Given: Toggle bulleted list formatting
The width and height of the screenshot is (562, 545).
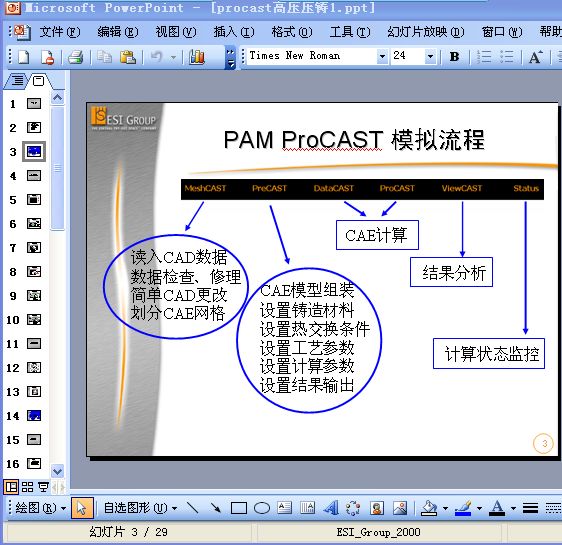Looking at the screenshot, I should 506,57.
